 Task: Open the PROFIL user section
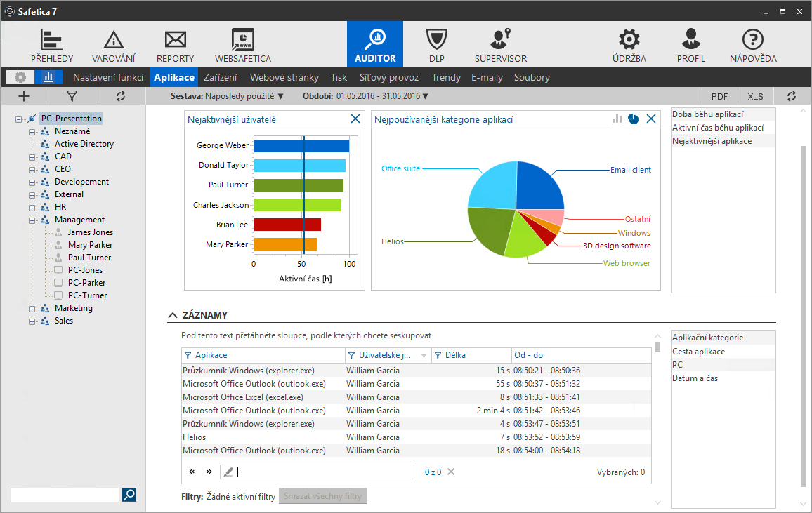pyautogui.click(x=690, y=46)
